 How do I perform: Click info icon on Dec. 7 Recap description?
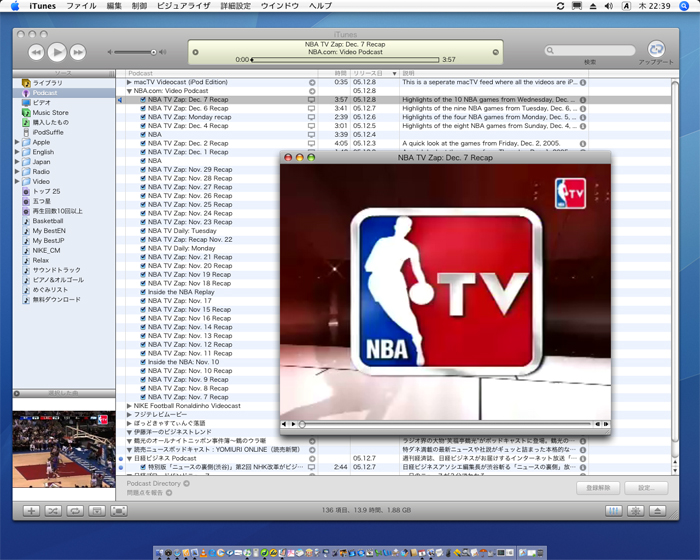tap(583, 100)
